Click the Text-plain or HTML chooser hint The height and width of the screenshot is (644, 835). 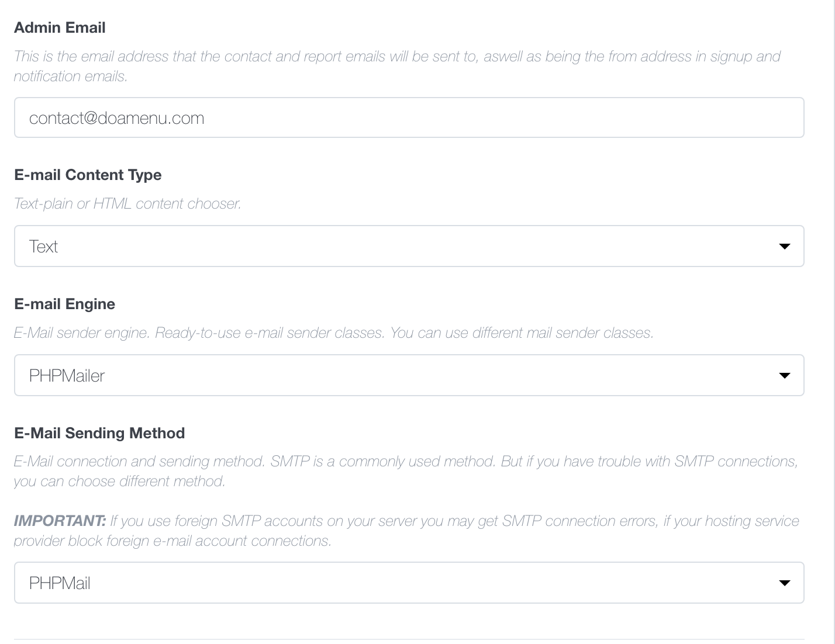(127, 203)
